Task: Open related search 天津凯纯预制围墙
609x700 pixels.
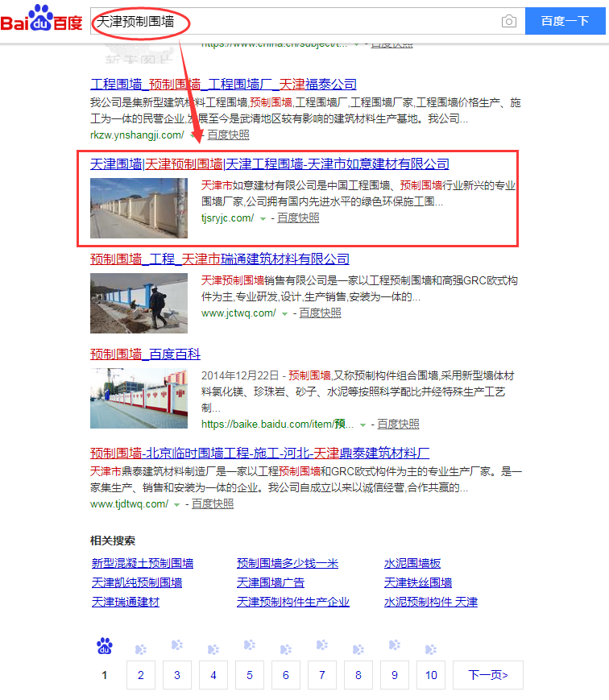Action: 137,582
